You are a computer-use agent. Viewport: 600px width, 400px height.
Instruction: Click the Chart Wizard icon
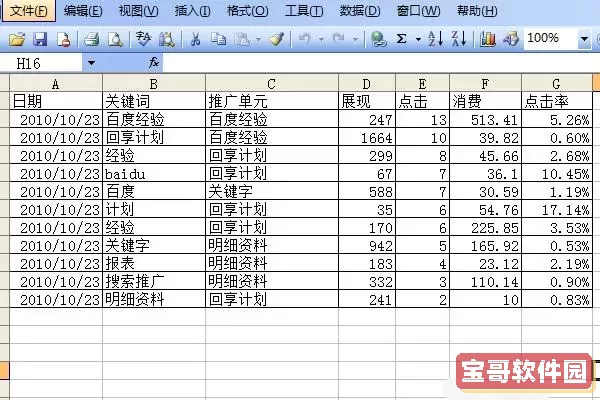(x=488, y=39)
